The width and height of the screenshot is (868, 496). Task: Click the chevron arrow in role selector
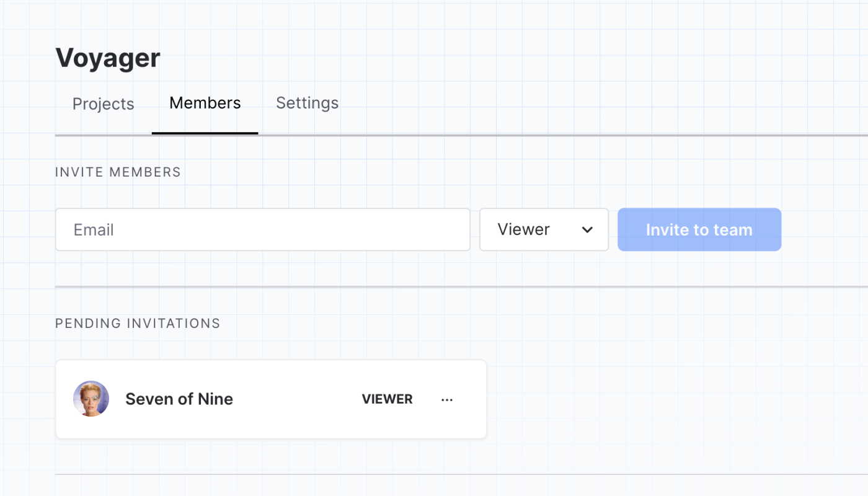click(587, 230)
